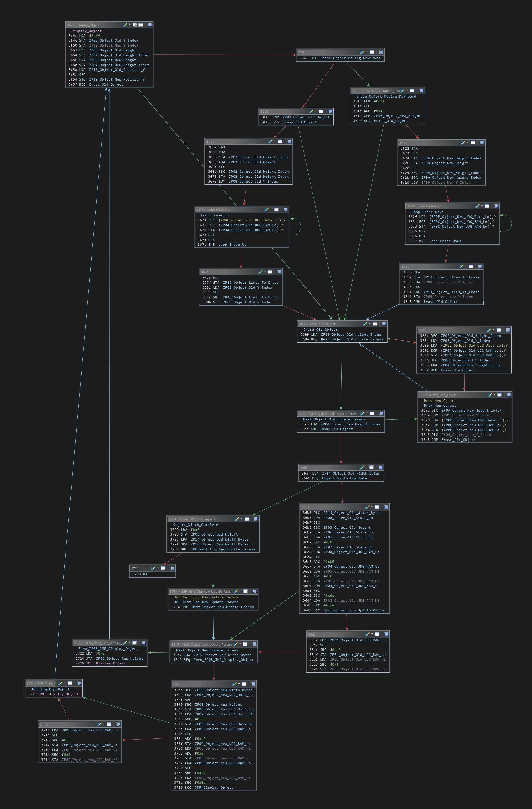This screenshot has height=809, width=532.
Task: Click the background color brush on block 368c
Action: point(489,330)
